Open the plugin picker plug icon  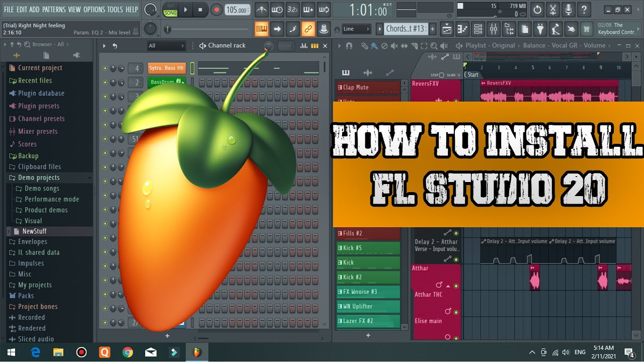click(540, 29)
